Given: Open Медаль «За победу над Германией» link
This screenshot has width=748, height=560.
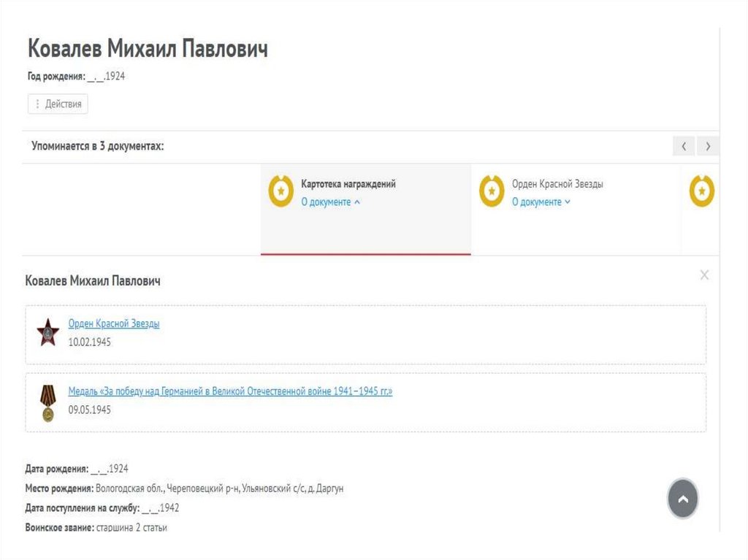Looking at the screenshot, I should [230, 391].
